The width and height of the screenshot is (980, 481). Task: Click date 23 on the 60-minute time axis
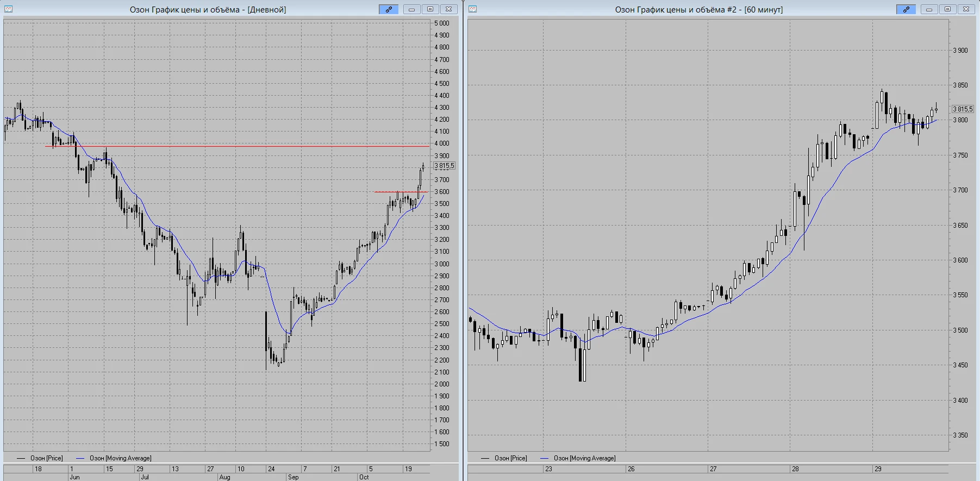pos(548,468)
